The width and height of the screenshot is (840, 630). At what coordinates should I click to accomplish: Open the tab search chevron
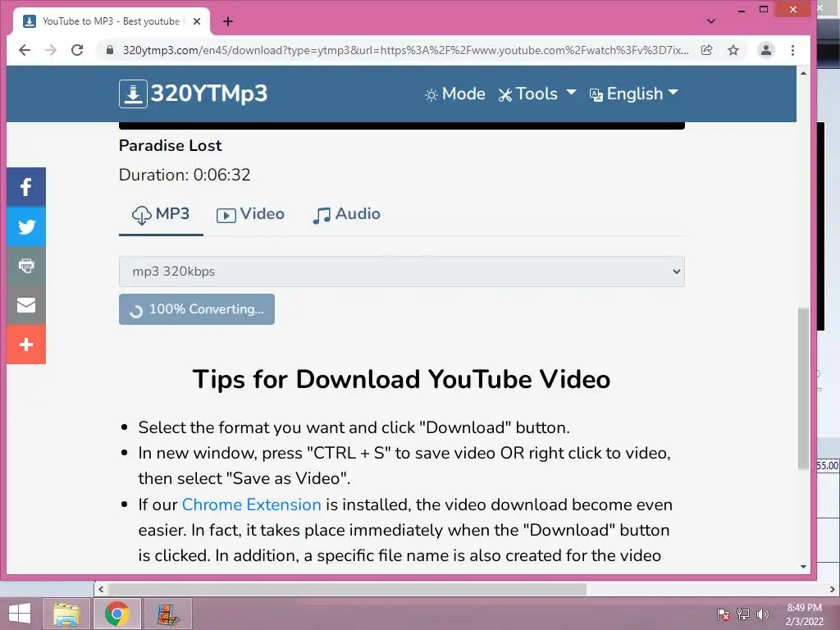[x=711, y=21]
